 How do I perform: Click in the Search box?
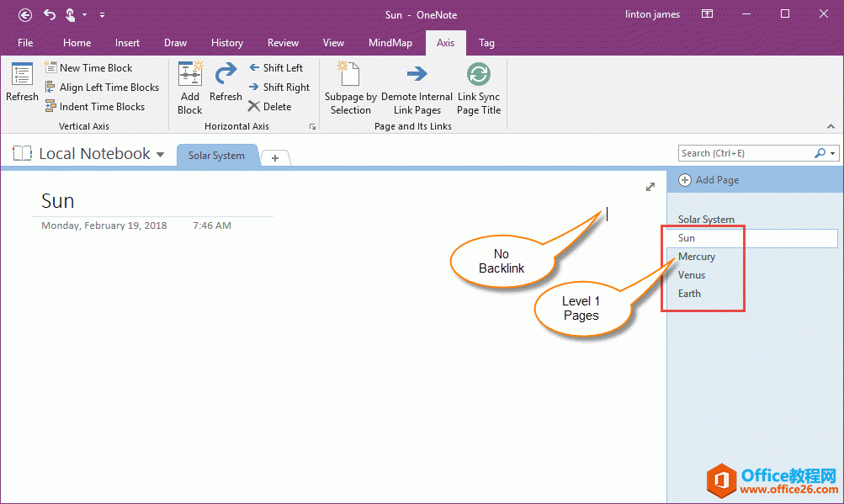point(745,153)
